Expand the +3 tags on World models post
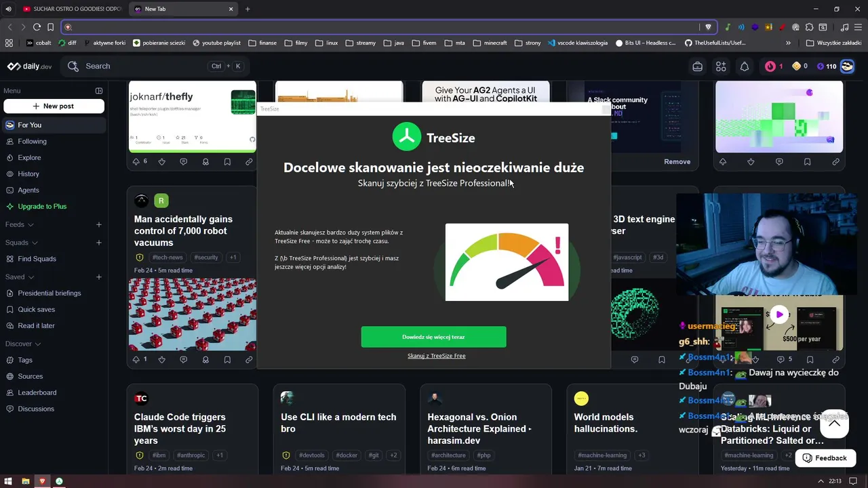 642,455
